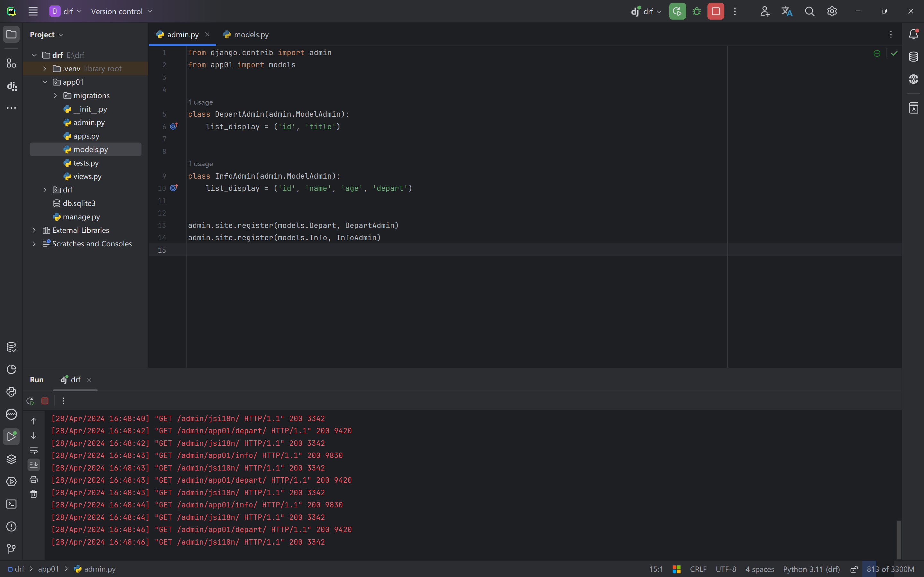Toggle the read-only lock icon in the status bar
924x577 pixels.
click(854, 569)
